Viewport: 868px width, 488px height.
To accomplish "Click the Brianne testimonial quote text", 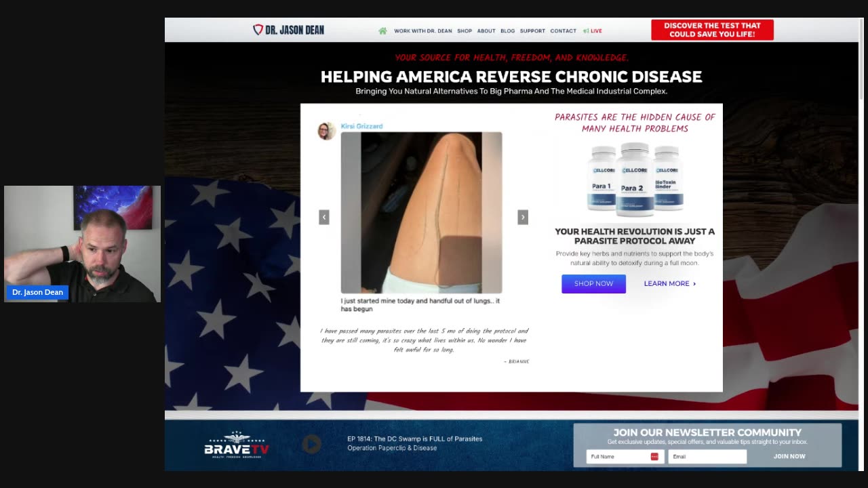I will (424, 340).
